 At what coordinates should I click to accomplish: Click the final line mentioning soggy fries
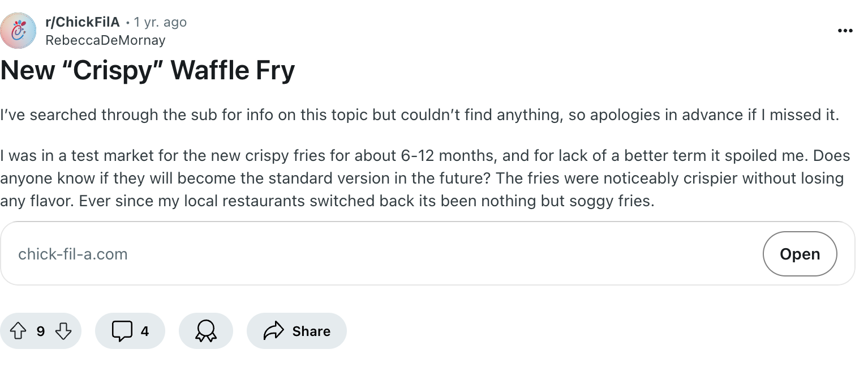pyautogui.click(x=327, y=201)
